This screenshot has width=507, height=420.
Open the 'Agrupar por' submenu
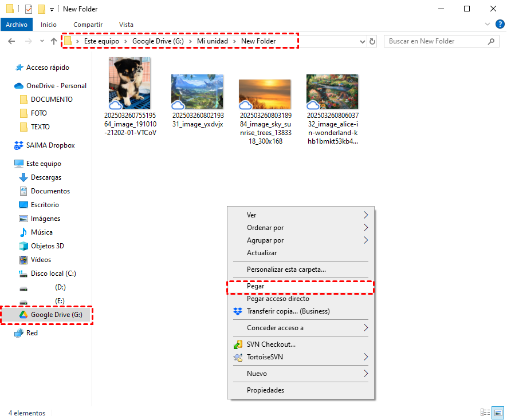pyautogui.click(x=301, y=240)
